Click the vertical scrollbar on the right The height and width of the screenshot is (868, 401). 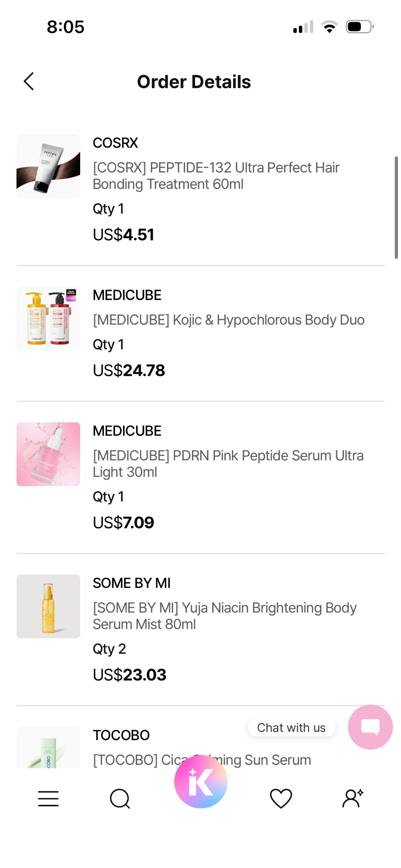coord(396,207)
